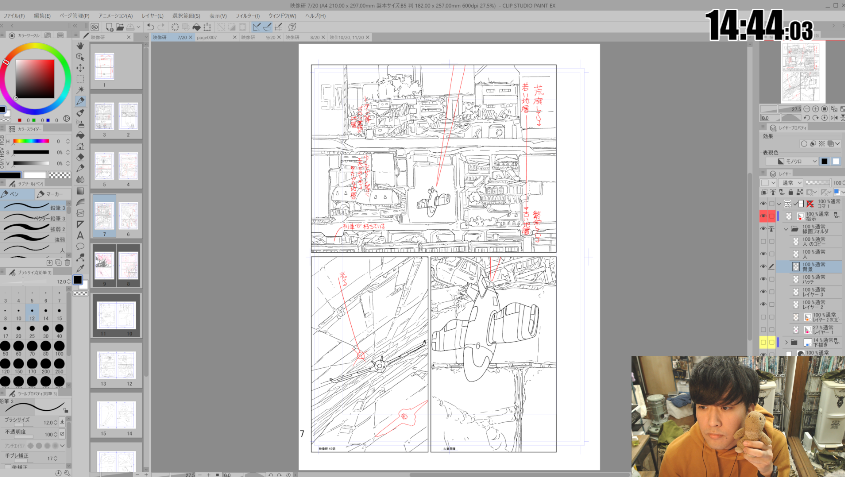Select the rectangular Selection marquee tool

point(80,79)
